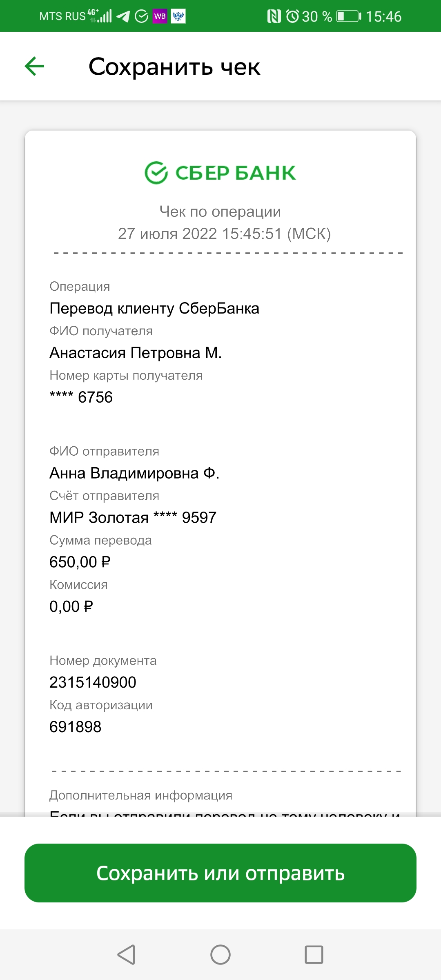Viewport: 441px width, 980px height.
Task: Tap the alarm clock status icon
Action: coord(292,16)
